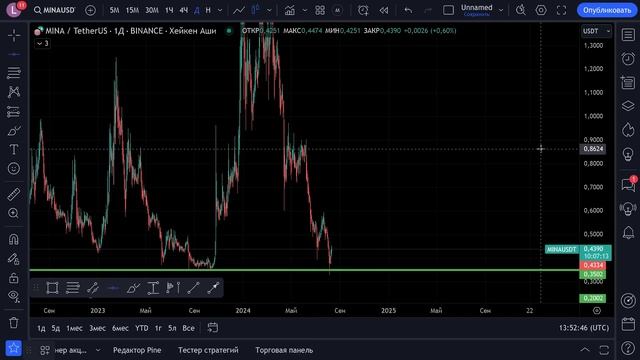The height and width of the screenshot is (360, 640).
Task: Open the help center question icon
Action: [628, 348]
